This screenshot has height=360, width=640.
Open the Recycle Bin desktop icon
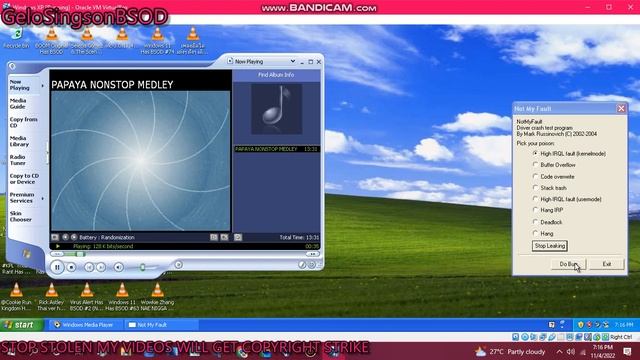point(16,39)
